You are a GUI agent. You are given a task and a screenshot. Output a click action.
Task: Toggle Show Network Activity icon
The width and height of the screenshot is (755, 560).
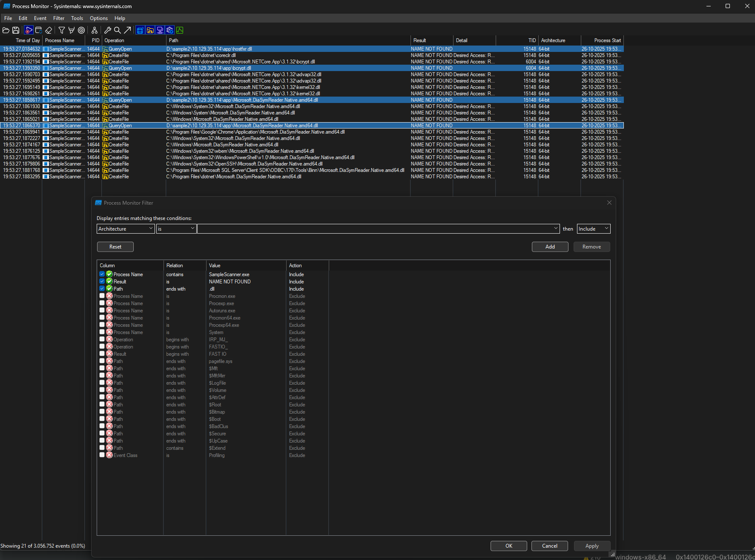[x=160, y=30]
